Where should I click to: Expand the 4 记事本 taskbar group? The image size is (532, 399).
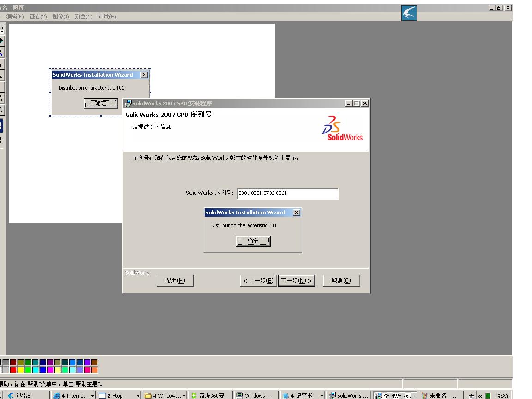pos(302,395)
